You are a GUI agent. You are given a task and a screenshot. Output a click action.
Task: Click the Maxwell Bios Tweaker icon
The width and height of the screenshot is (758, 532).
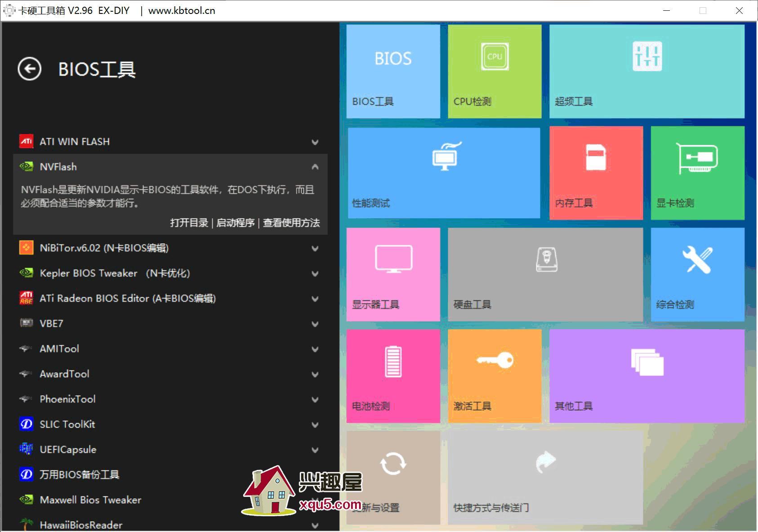point(26,500)
